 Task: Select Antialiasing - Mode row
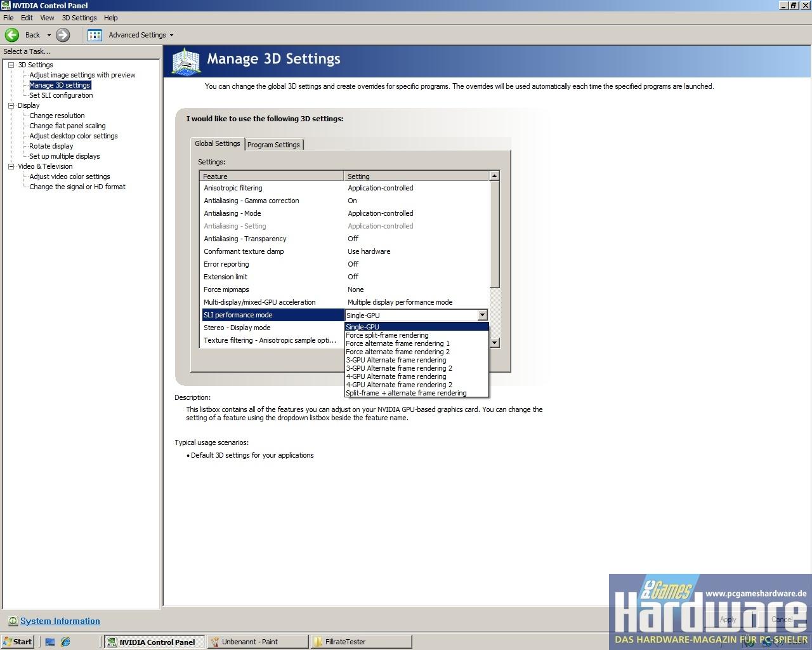click(x=344, y=213)
